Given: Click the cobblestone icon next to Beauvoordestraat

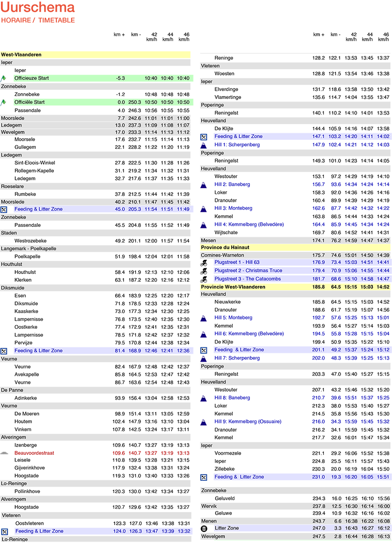Looking at the screenshot, I should [4, 453].
